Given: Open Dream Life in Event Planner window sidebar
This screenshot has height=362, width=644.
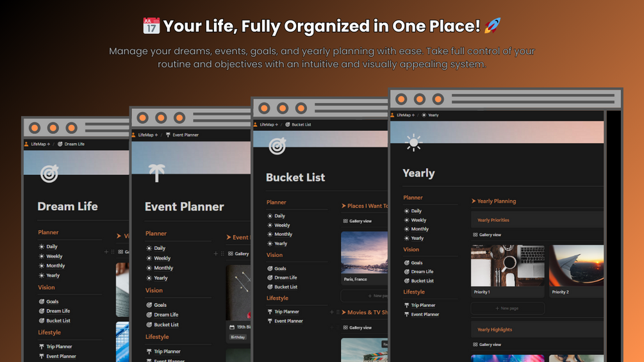Looking at the screenshot, I should coord(166,315).
